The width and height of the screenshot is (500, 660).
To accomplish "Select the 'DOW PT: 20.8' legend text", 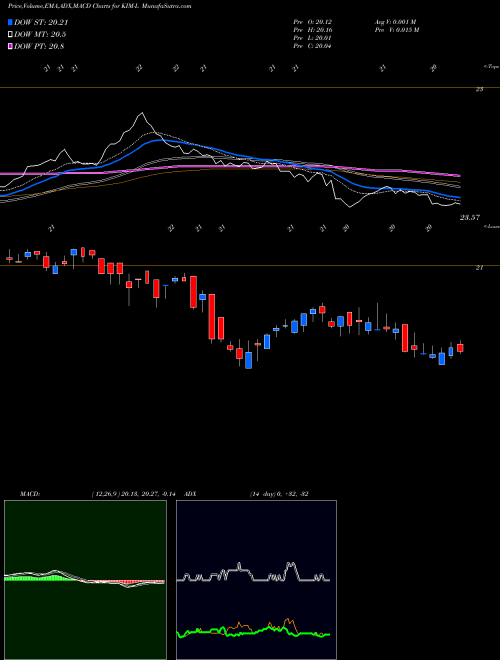I will 39,46.
